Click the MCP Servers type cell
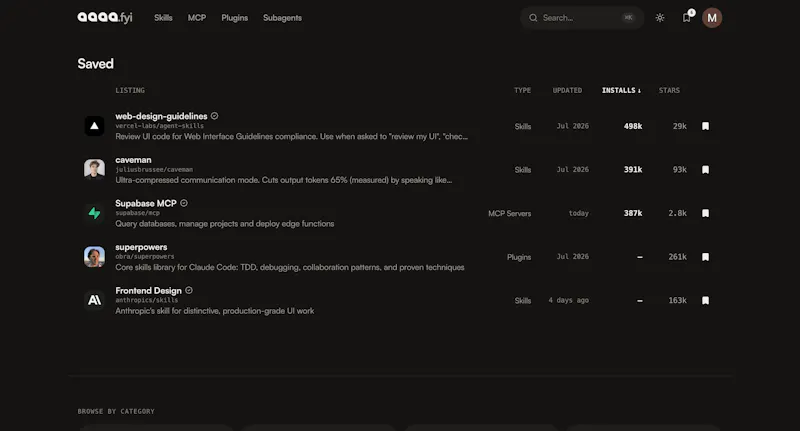The width and height of the screenshot is (800, 431). pos(509,213)
